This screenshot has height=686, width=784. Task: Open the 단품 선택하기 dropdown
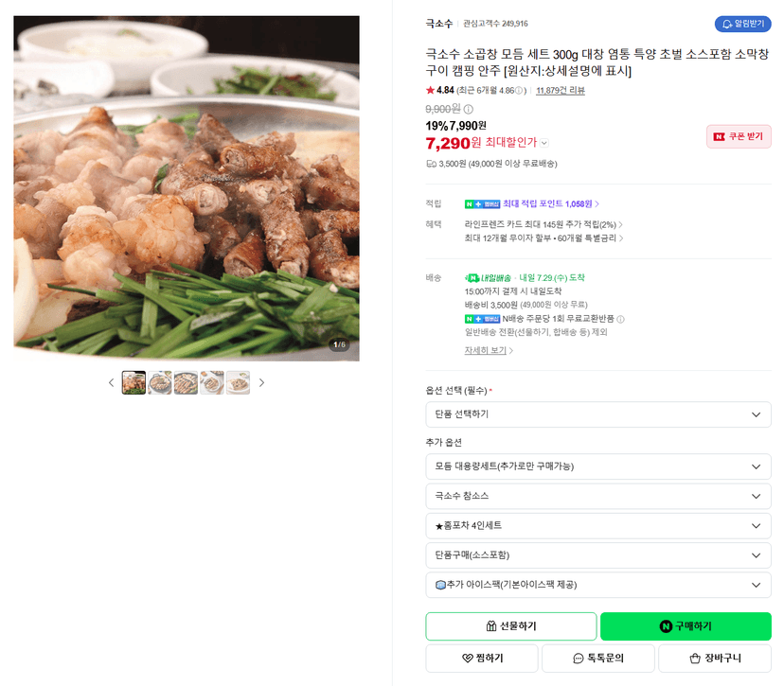pyautogui.click(x=598, y=414)
